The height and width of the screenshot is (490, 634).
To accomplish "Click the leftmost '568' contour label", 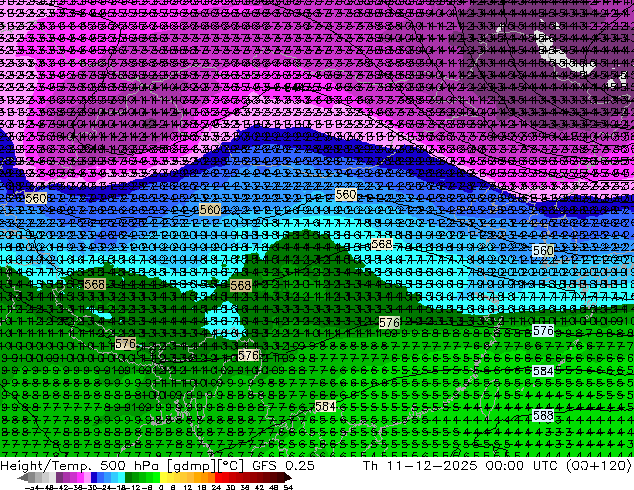I will click(95, 284).
